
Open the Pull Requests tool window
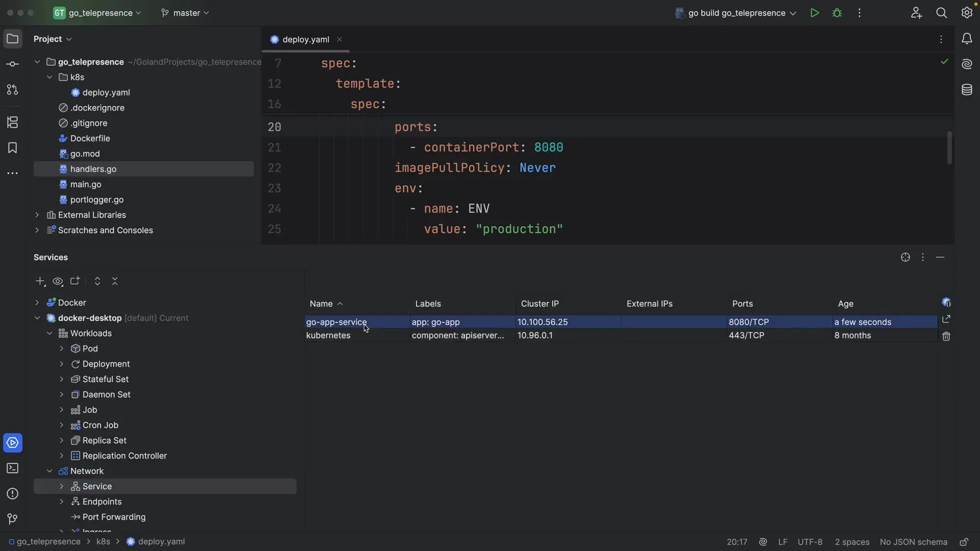coord(13,90)
